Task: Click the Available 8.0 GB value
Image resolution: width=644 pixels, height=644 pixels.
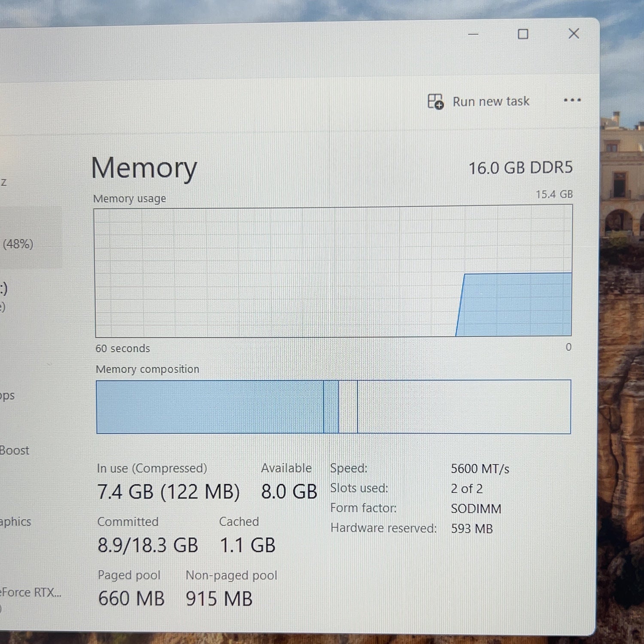Action: coord(289,492)
